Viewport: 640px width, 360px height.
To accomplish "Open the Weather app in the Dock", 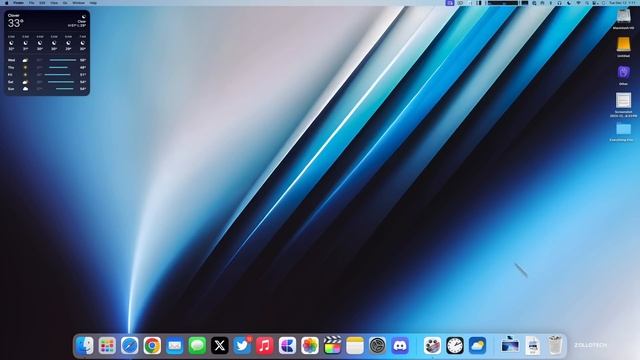I will 477,346.
